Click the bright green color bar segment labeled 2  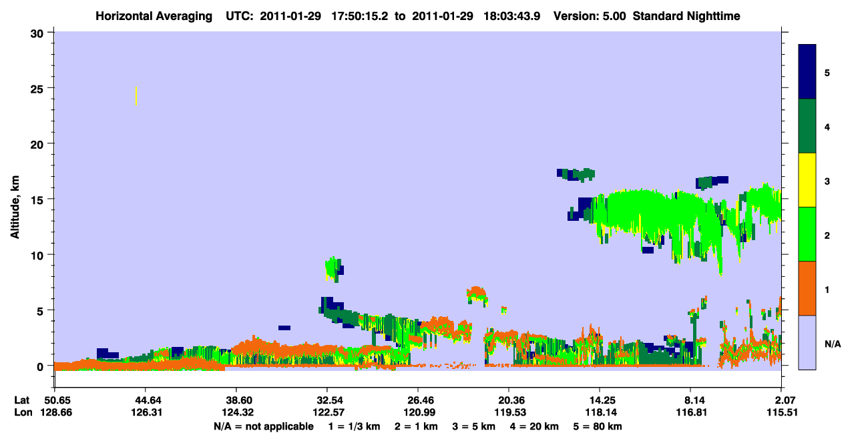pyautogui.click(x=807, y=234)
